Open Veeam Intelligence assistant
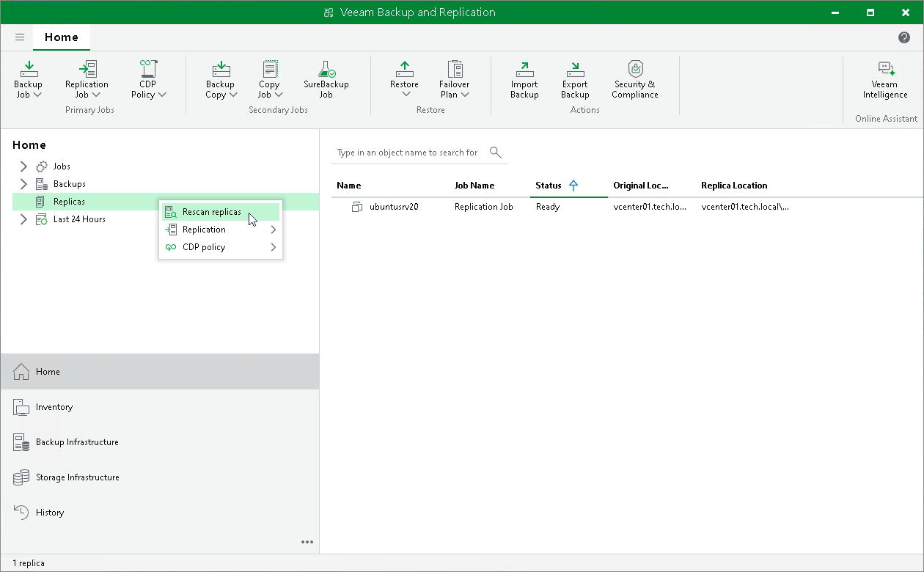The width and height of the screenshot is (924, 572). [885, 80]
